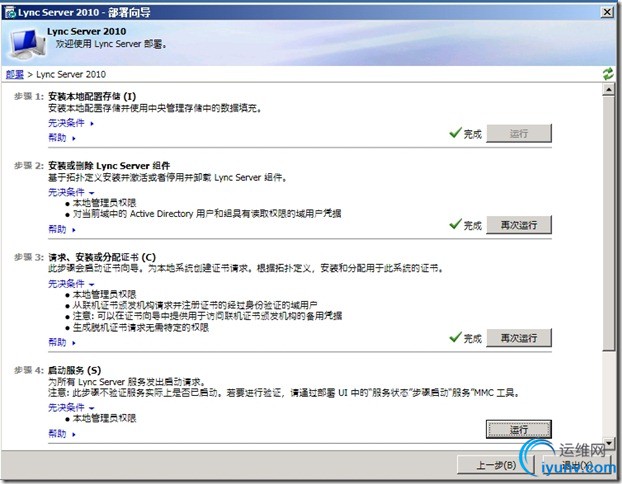Click 运行 to start services in step 4

click(x=519, y=429)
